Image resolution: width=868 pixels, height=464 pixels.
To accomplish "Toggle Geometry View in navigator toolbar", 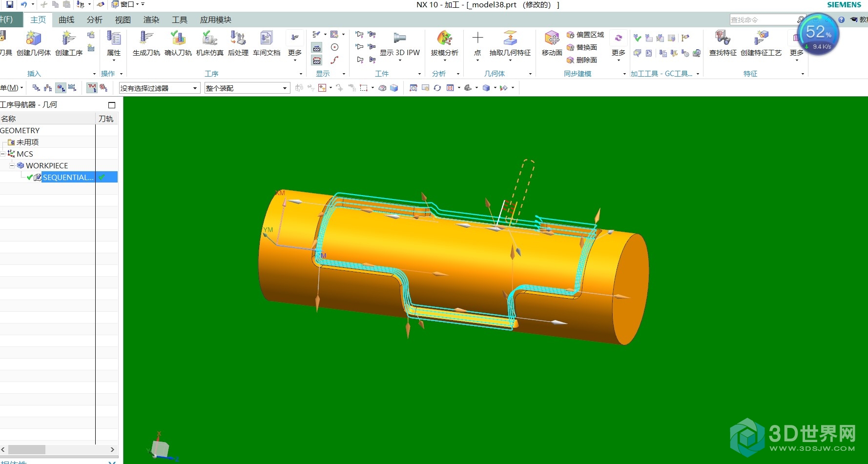I will 61,88.
